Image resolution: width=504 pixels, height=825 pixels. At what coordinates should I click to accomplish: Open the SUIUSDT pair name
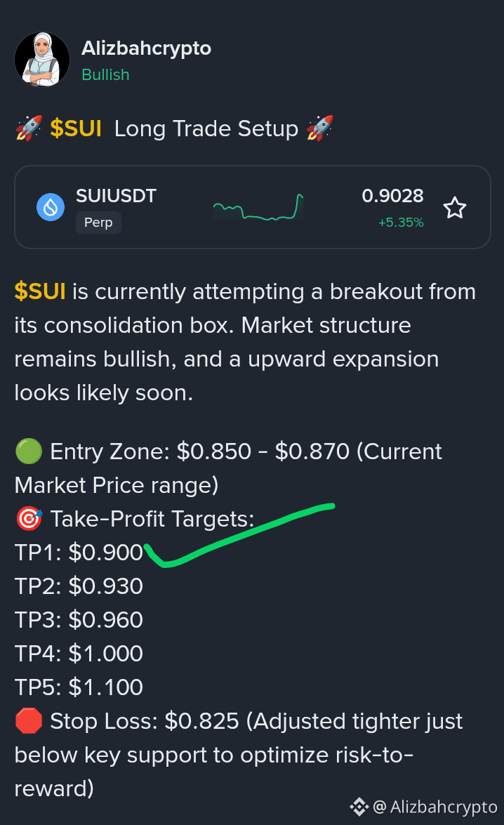(116, 196)
